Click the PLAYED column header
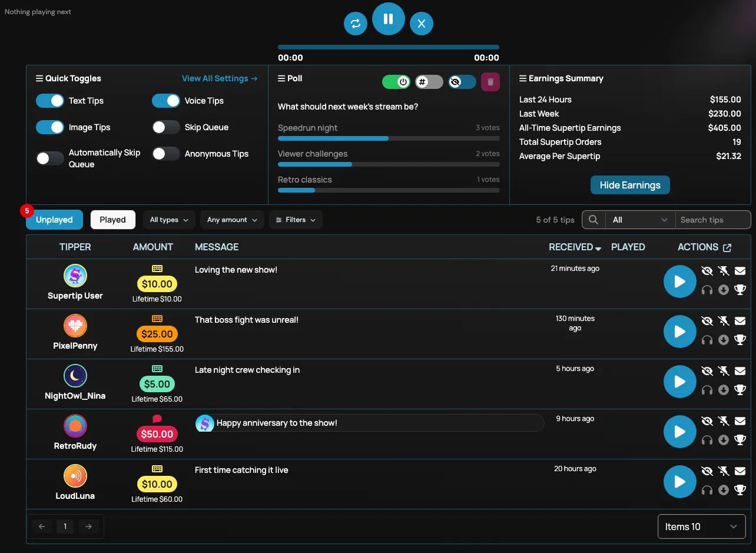Image resolution: width=756 pixels, height=553 pixels. pyautogui.click(x=628, y=247)
